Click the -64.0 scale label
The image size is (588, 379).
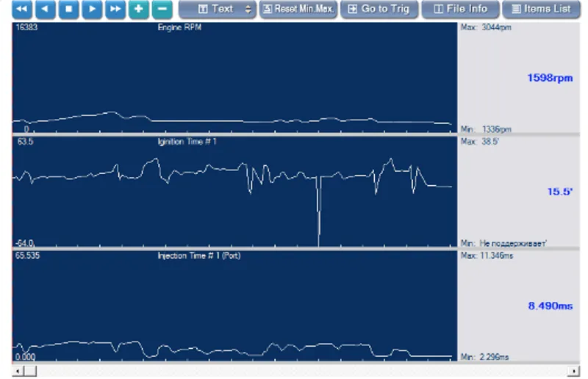25,243
